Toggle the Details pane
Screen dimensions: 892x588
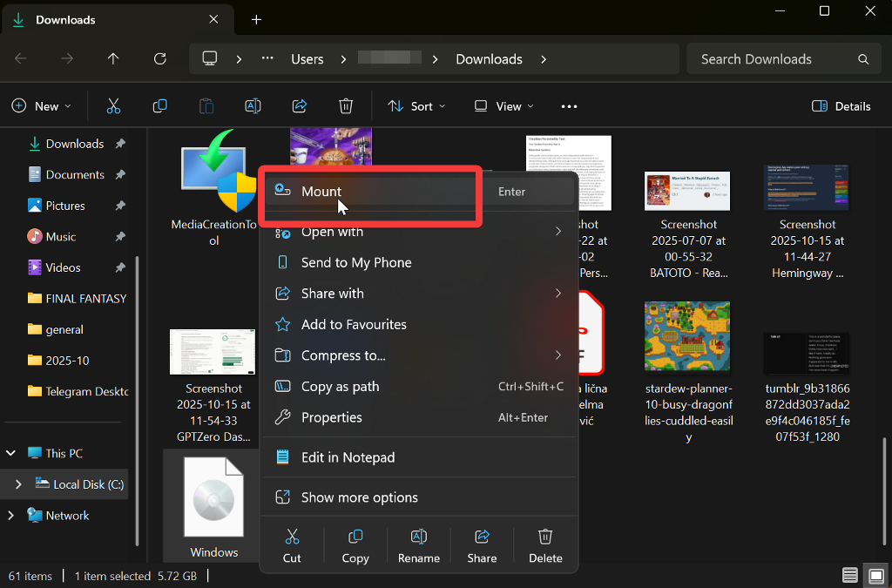tap(841, 106)
